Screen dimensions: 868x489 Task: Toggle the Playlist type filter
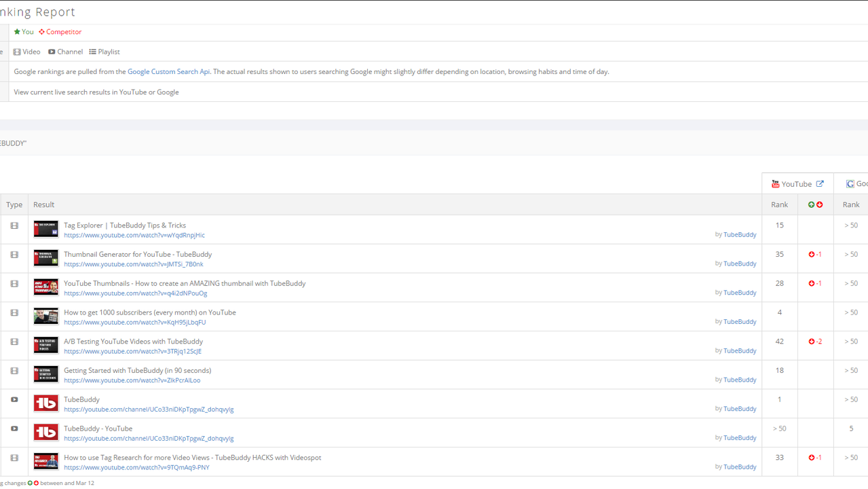pyautogui.click(x=105, y=52)
